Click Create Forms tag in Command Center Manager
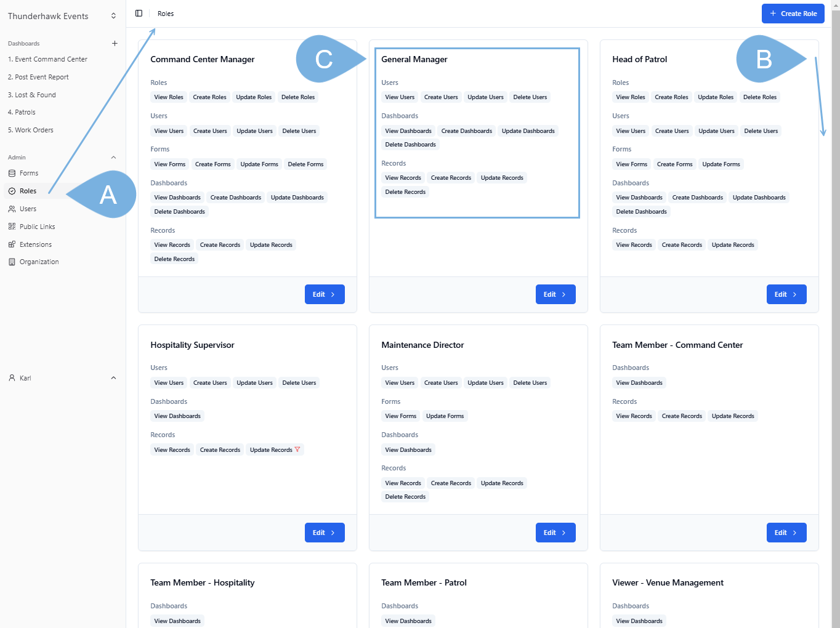The width and height of the screenshot is (840, 628). 213,164
